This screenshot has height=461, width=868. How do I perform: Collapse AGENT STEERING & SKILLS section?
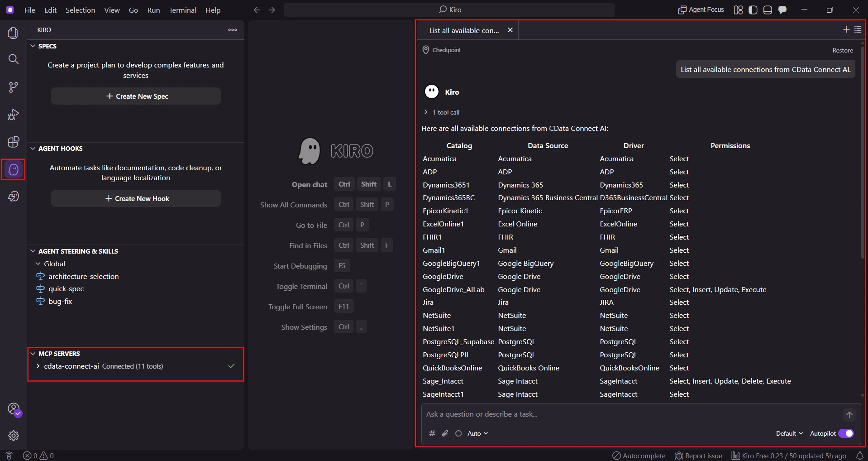33,251
